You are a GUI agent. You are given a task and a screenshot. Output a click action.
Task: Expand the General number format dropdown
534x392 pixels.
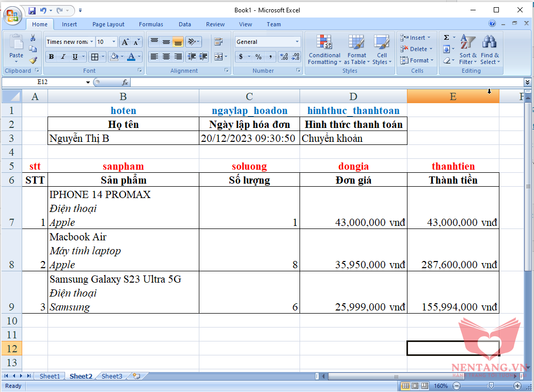[297, 42]
